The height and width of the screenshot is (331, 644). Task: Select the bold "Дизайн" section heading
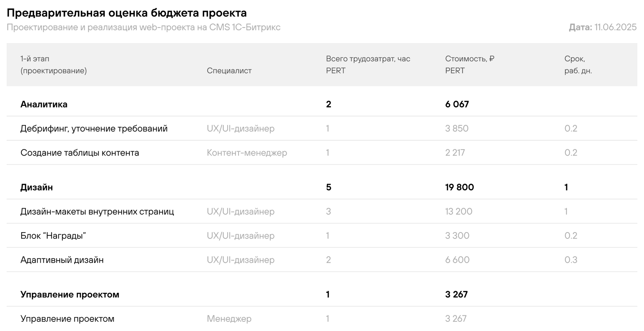click(x=37, y=187)
